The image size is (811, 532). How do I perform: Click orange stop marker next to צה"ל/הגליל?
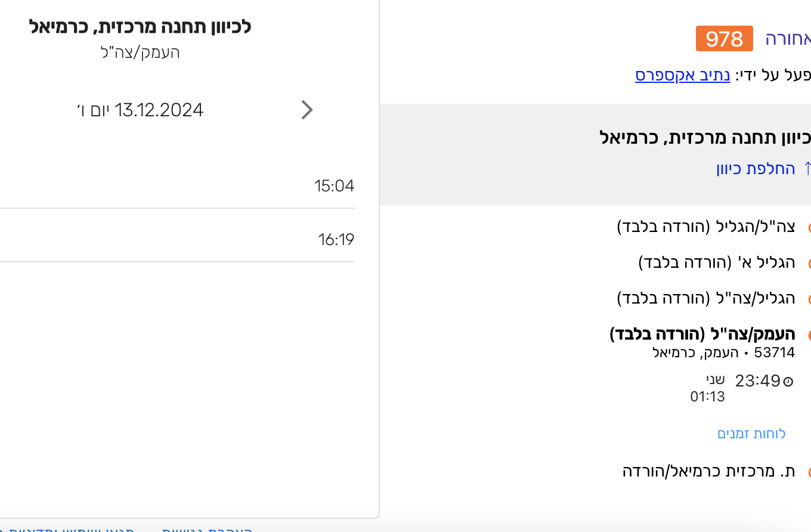[x=809, y=228]
